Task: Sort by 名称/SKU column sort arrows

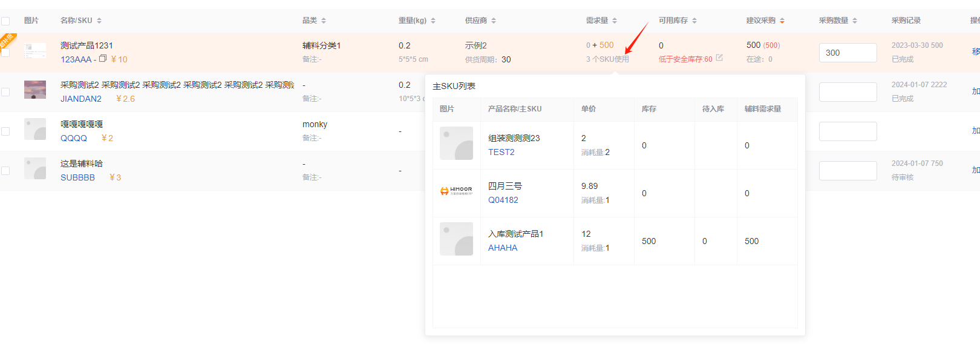Action: 99,21
